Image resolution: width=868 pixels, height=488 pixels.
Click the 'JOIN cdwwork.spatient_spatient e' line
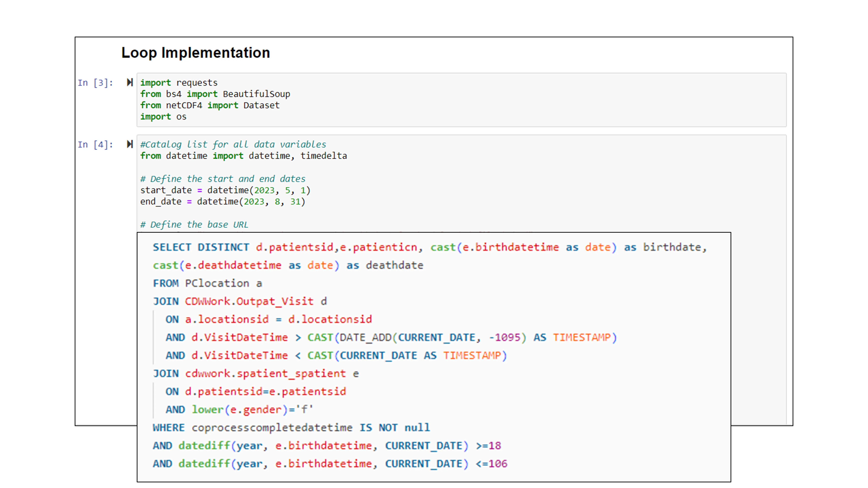[x=256, y=373]
